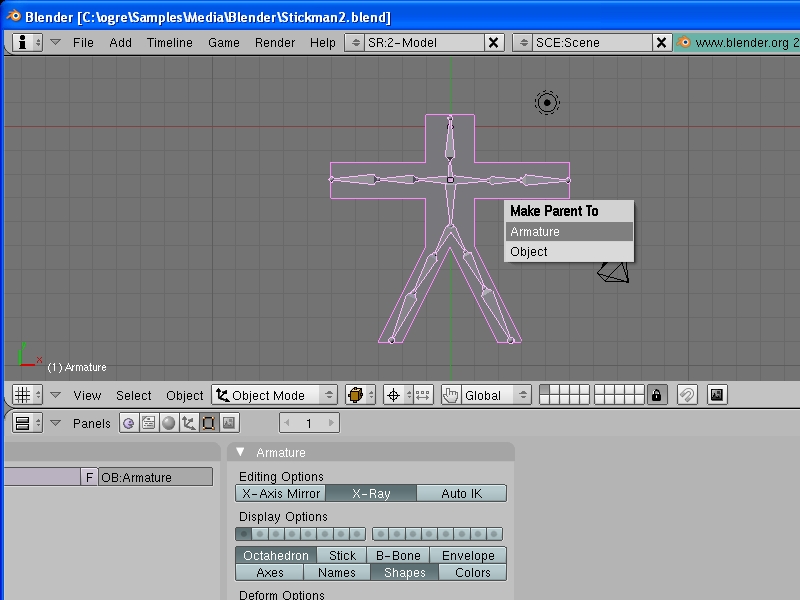Render this window with the image icon
Screen dimensions: 800x600
pos(717,395)
